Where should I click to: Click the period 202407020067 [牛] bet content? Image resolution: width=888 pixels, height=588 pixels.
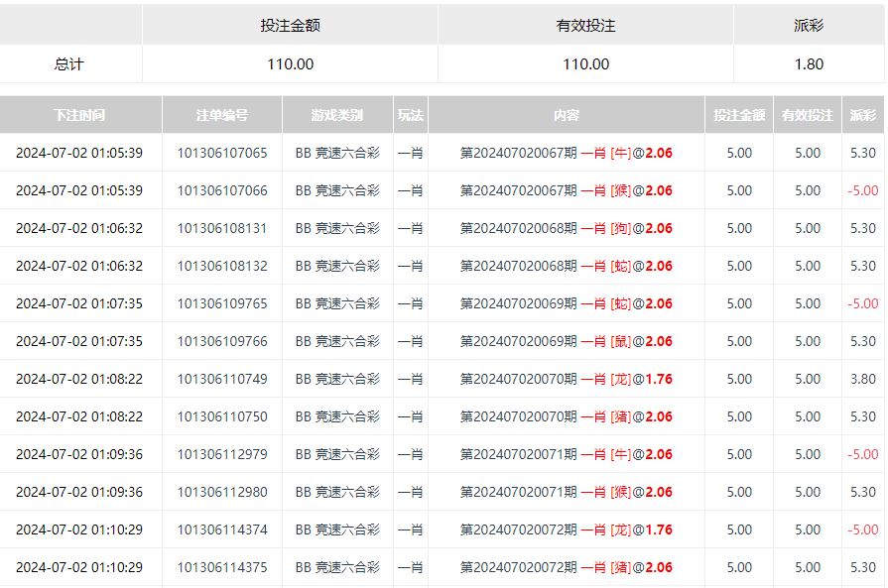click(567, 153)
